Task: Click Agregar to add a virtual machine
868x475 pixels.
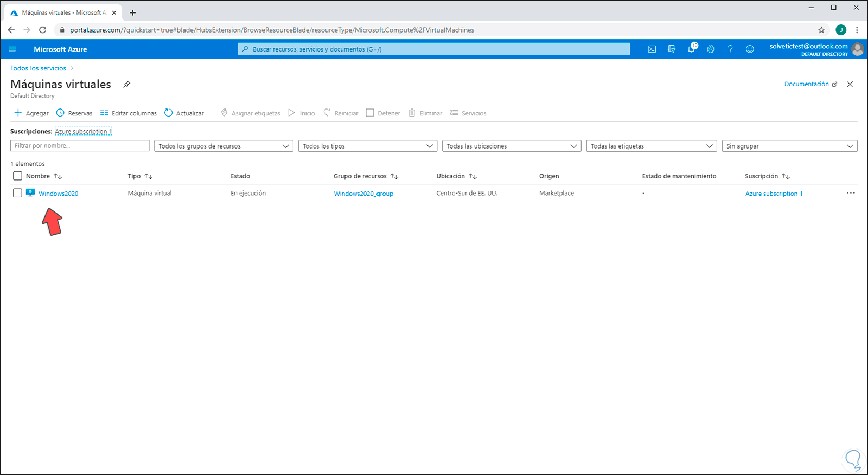Action: tap(31, 113)
